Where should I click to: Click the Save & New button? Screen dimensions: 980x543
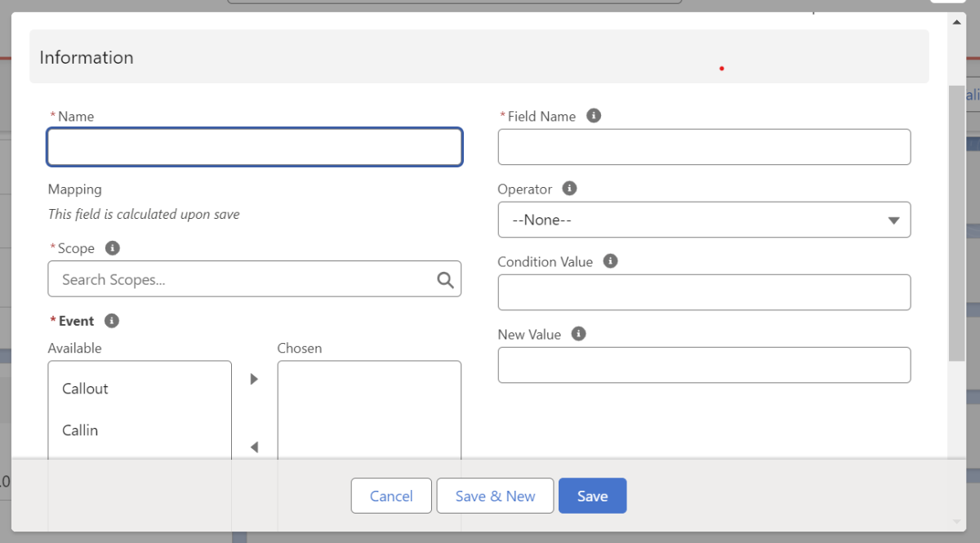[x=495, y=496]
